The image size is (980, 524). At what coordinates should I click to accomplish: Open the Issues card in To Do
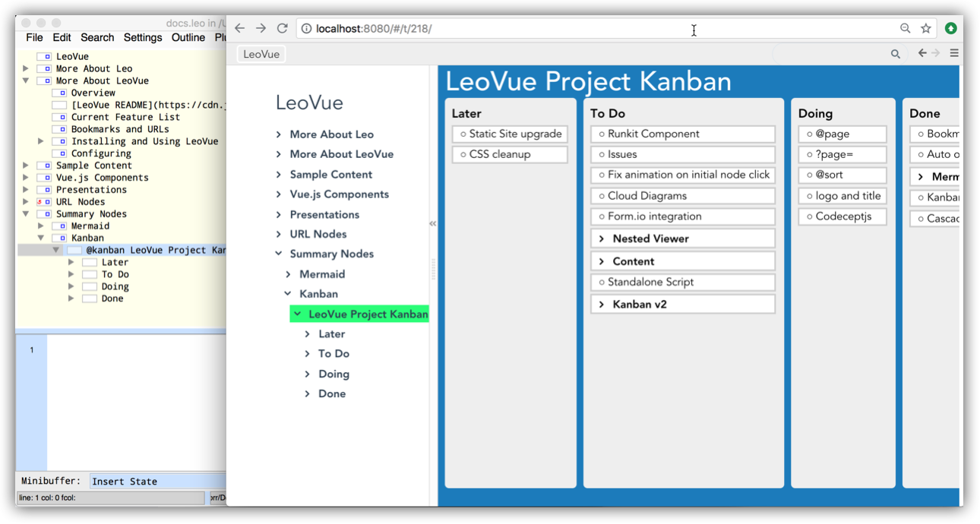(x=683, y=154)
